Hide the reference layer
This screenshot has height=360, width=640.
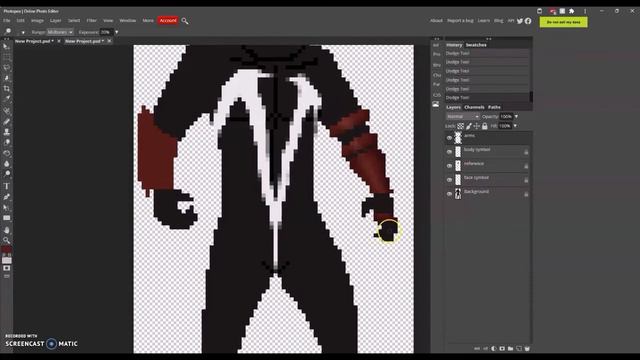click(x=449, y=166)
